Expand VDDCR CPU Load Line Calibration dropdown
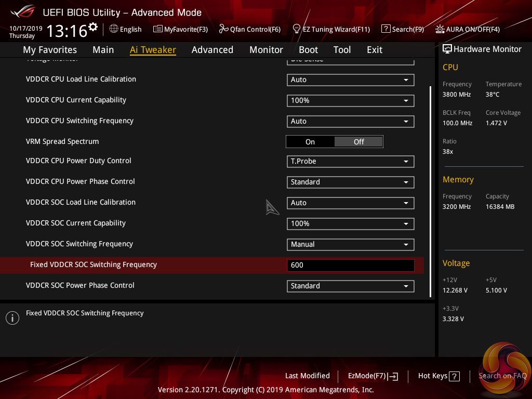The width and height of the screenshot is (532, 399). pos(350,80)
